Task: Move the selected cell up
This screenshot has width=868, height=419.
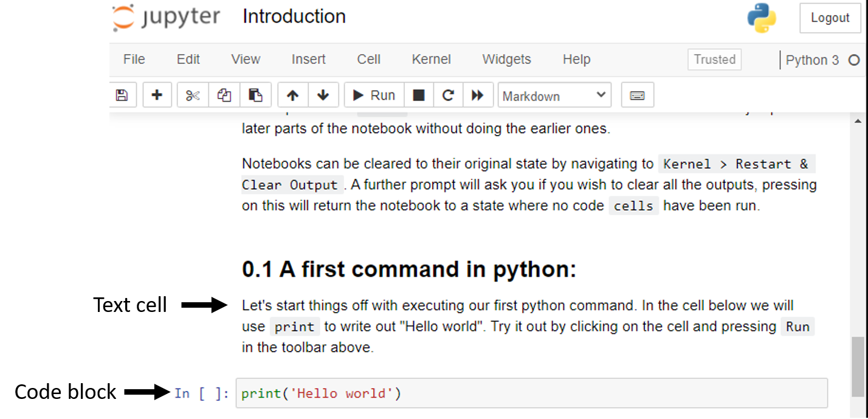Action: tap(293, 95)
